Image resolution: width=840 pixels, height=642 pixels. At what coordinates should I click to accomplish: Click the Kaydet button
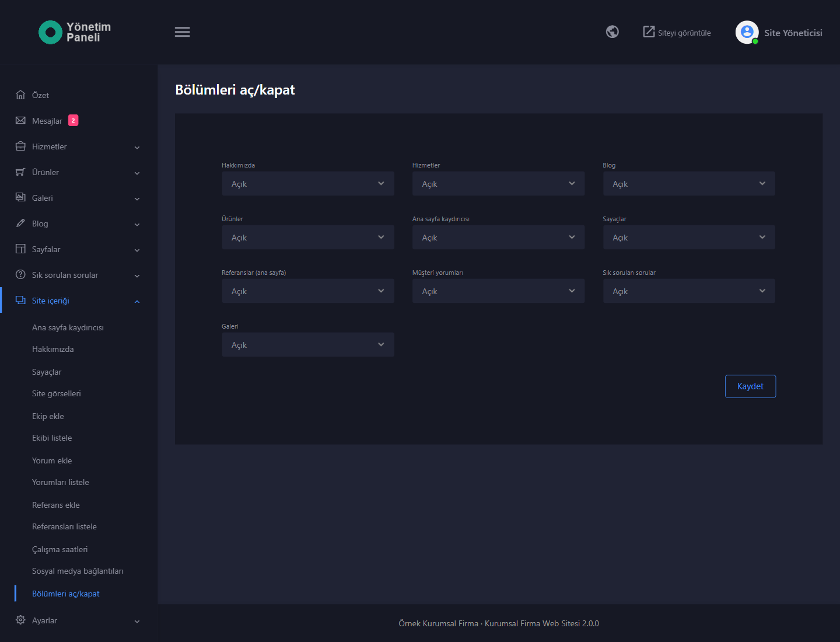point(750,386)
